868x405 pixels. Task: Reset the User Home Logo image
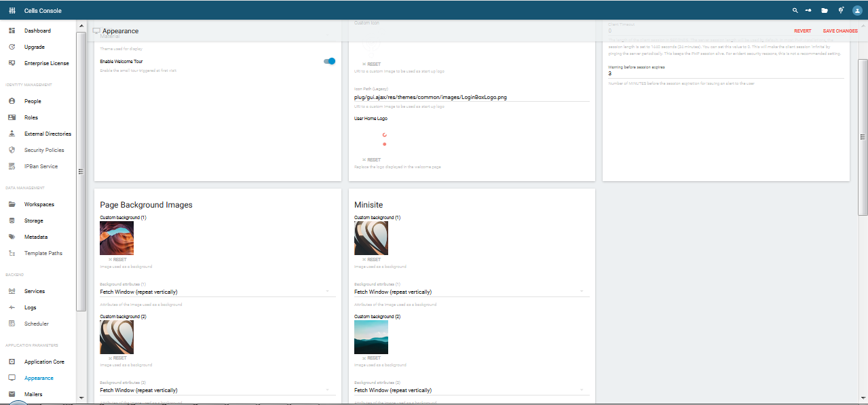371,160
